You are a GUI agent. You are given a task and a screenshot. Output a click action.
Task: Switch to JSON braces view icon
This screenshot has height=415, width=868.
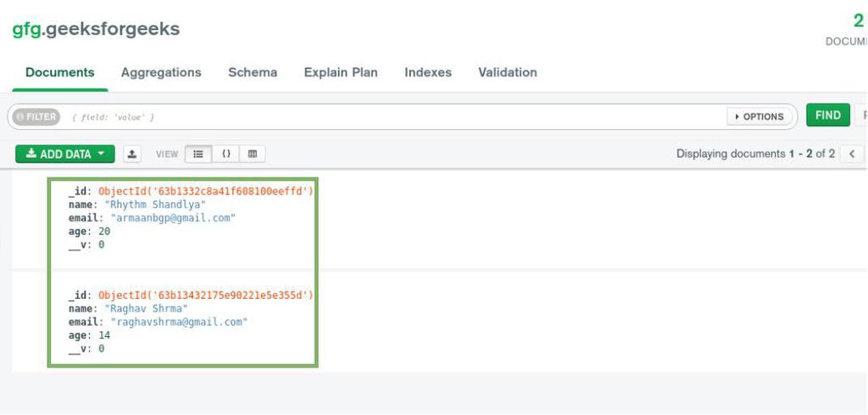pos(225,154)
